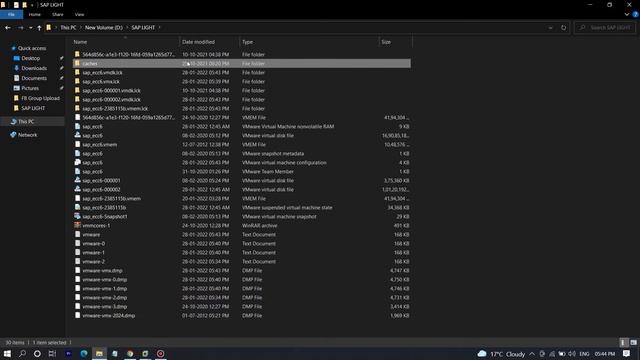Show hidden system tray icons
This screenshot has height=360, width=640.
point(532,354)
